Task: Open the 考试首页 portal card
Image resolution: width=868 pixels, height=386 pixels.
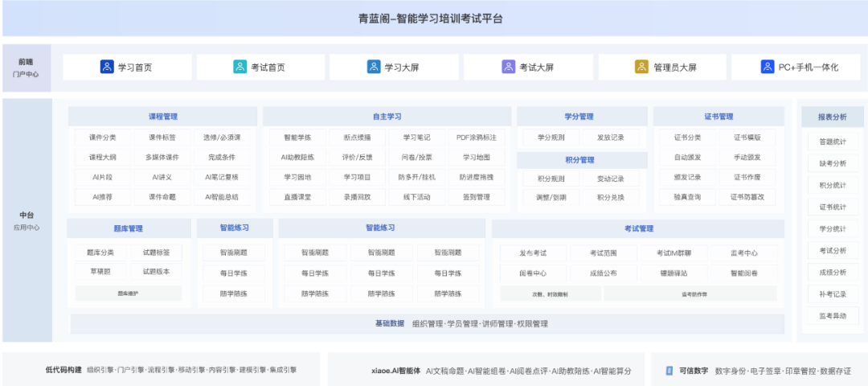Action: pyautogui.click(x=260, y=67)
